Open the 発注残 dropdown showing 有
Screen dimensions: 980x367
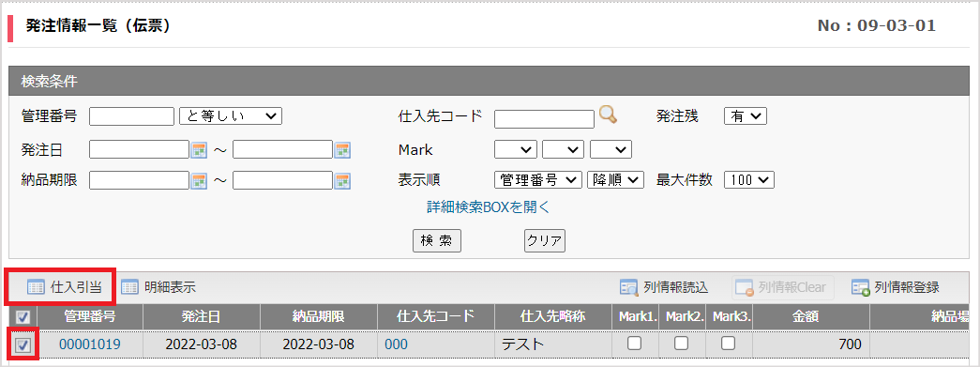745,115
